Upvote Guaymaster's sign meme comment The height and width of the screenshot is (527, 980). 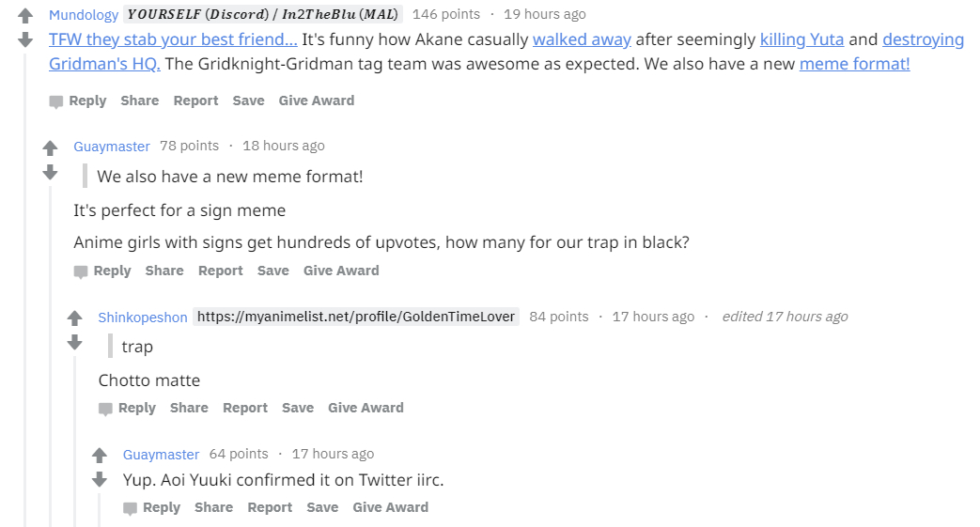(50, 147)
